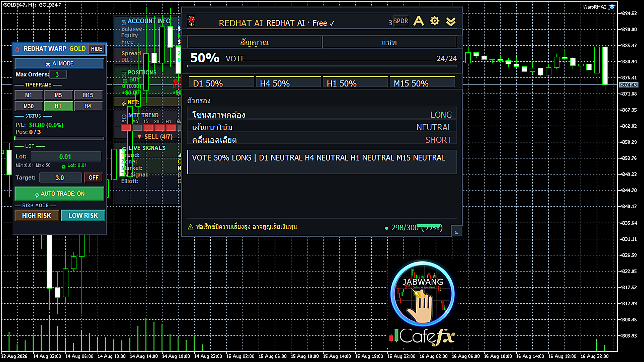Click the green BUY circle icon
This screenshot has height=362, width=644.
(x=125, y=80)
